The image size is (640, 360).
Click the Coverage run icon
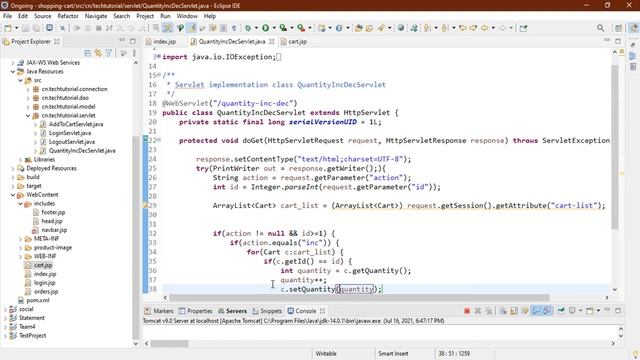283,28
